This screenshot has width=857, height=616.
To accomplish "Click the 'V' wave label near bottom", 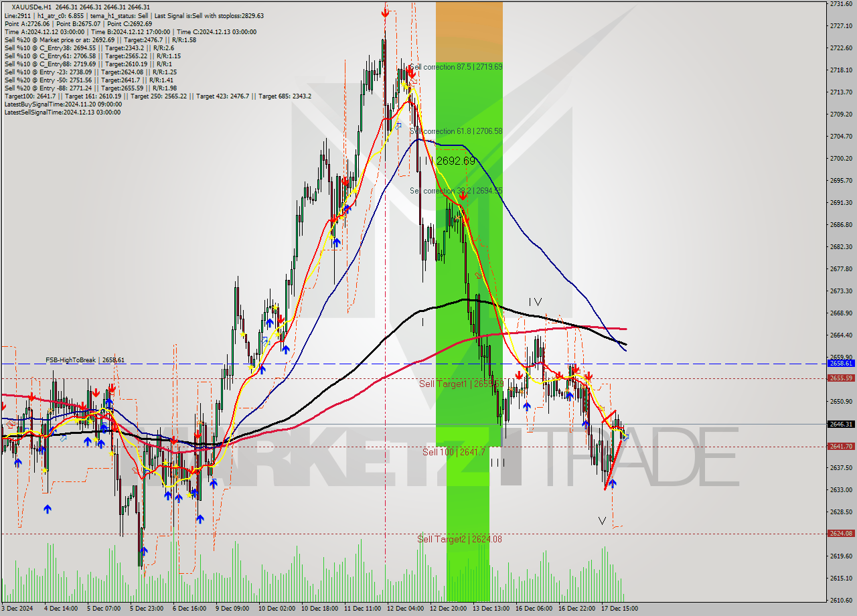I will point(602,520).
